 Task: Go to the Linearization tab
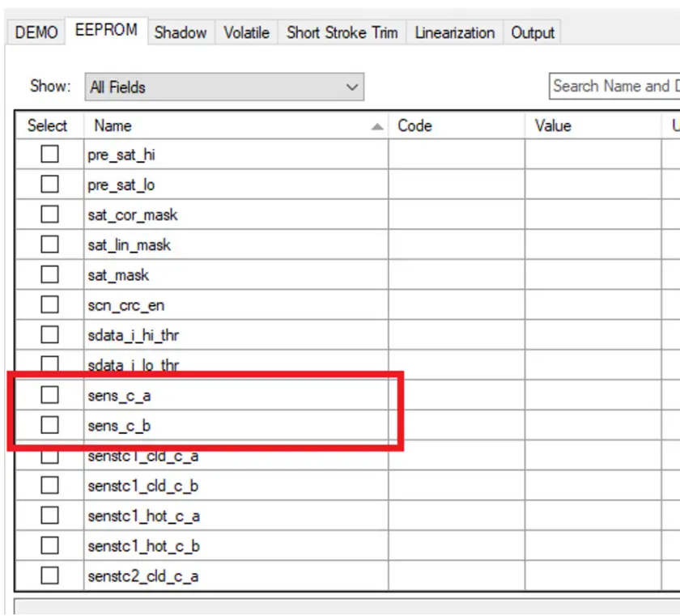pyautogui.click(x=454, y=33)
